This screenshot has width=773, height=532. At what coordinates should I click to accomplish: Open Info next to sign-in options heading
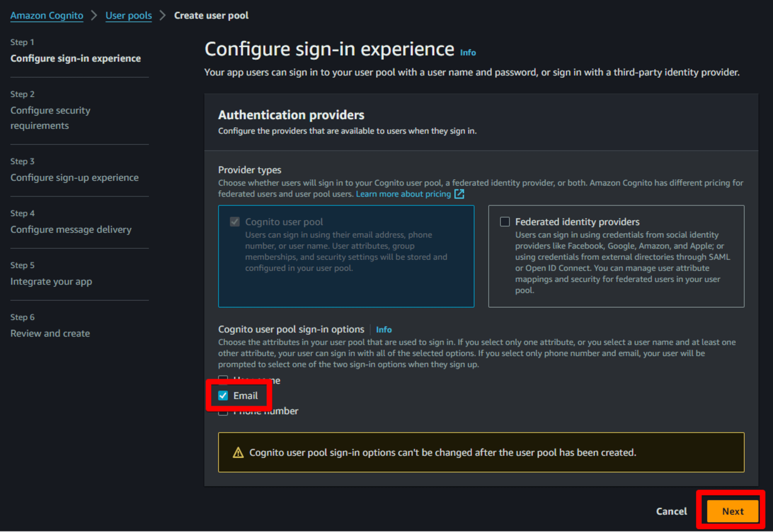click(384, 329)
